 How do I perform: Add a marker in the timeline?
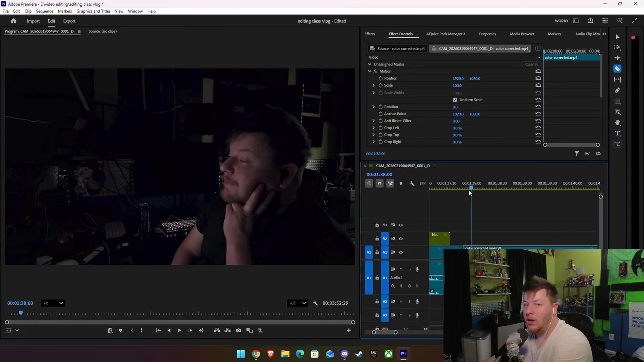pos(401,183)
